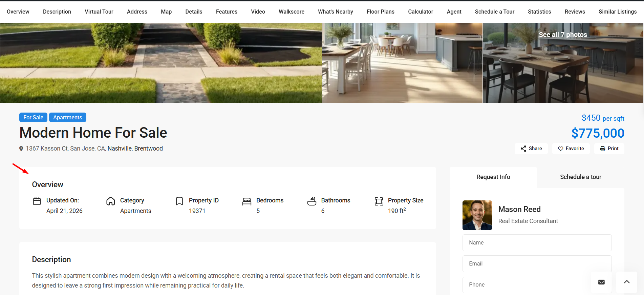Click the Share icon button
Viewport: 644px width, 295px height.
(523, 149)
